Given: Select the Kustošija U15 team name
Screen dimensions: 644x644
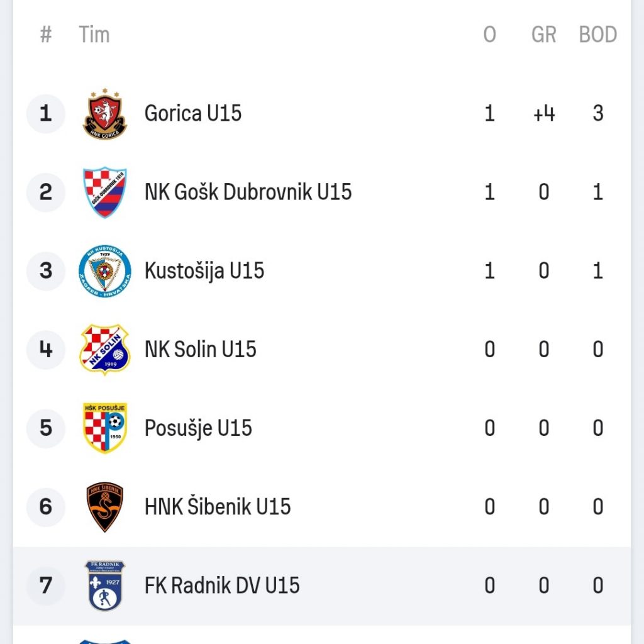Looking at the screenshot, I should [204, 271].
